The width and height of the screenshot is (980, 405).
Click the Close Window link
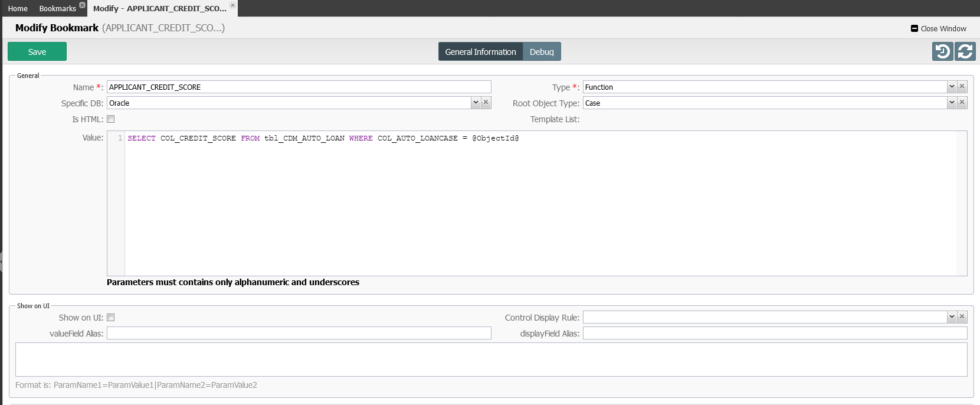point(939,28)
